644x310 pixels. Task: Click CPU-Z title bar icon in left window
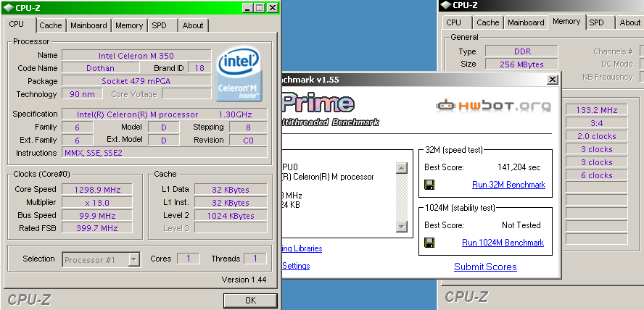[8, 7]
